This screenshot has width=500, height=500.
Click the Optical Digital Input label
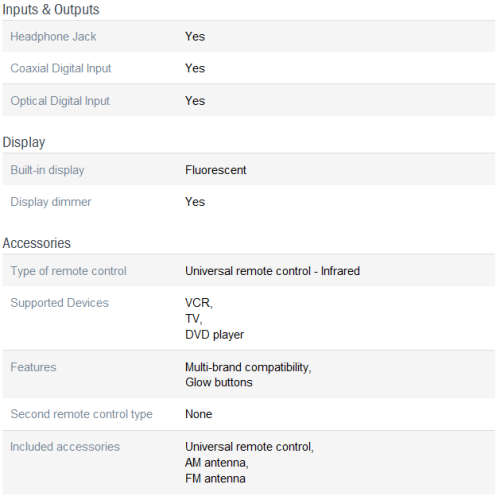[x=60, y=101]
